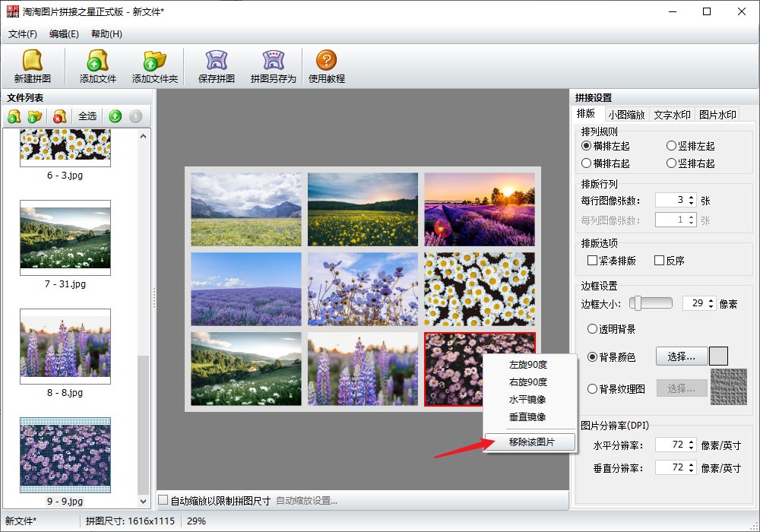This screenshot has width=760, height=532.
Task: Decrease 每行图像张数 with the down arrow
Action: point(691,204)
